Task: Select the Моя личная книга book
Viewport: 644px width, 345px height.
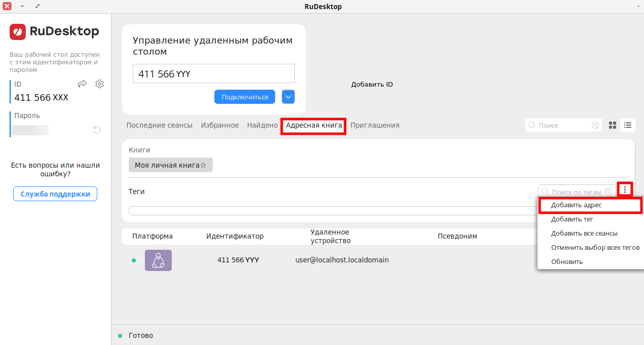Action: [x=171, y=165]
